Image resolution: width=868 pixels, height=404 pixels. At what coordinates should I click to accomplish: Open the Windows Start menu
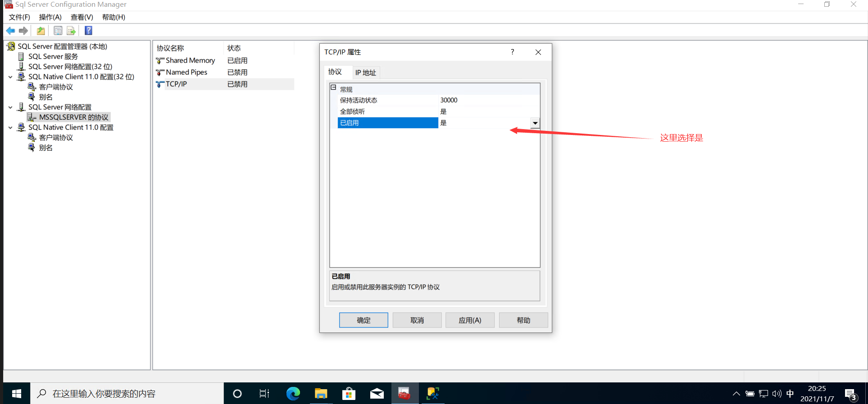click(17, 394)
